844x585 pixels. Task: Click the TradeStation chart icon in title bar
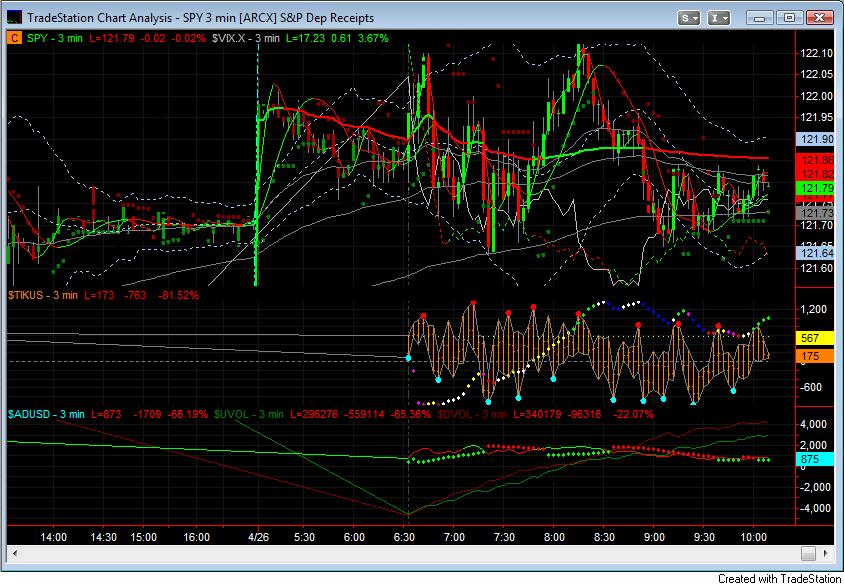pyautogui.click(x=14, y=18)
